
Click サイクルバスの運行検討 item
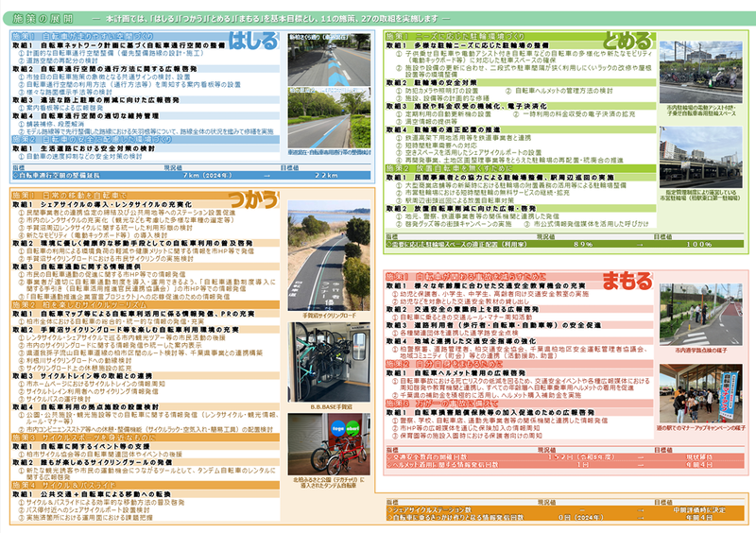click(x=55, y=400)
